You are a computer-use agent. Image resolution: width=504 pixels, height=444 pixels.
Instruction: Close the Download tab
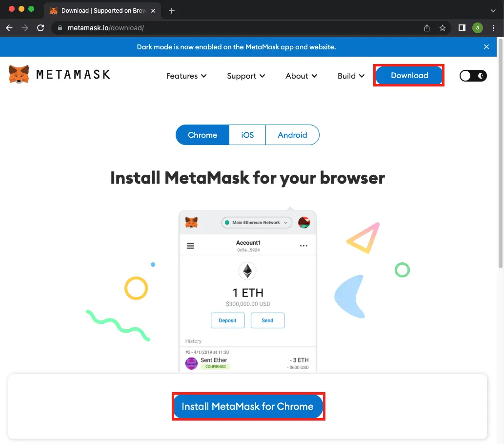click(153, 11)
